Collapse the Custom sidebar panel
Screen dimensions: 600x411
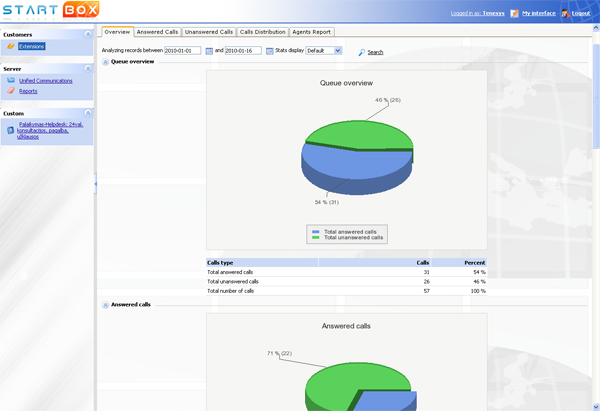tap(88, 113)
